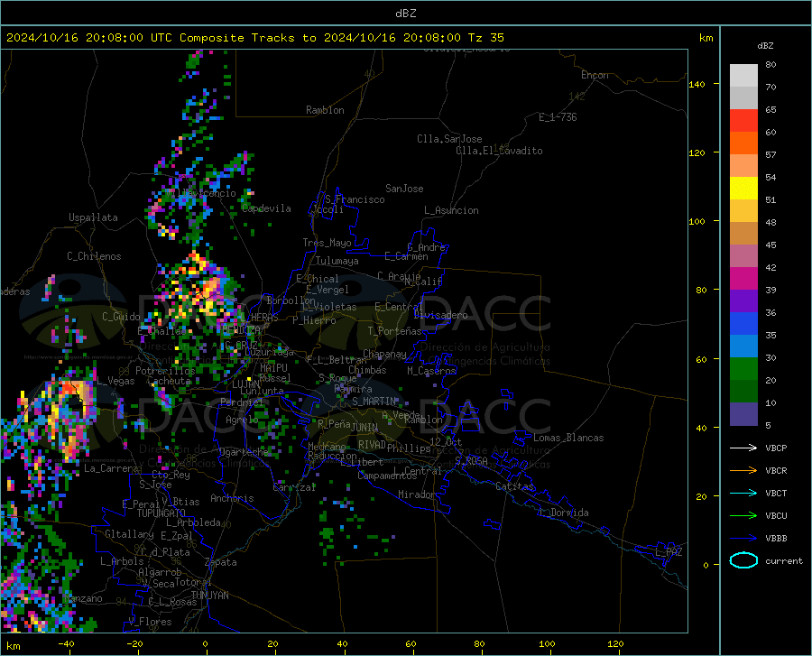812x656 pixels.
Task: Click the TUPUNGATO map label
Action: pos(161,513)
